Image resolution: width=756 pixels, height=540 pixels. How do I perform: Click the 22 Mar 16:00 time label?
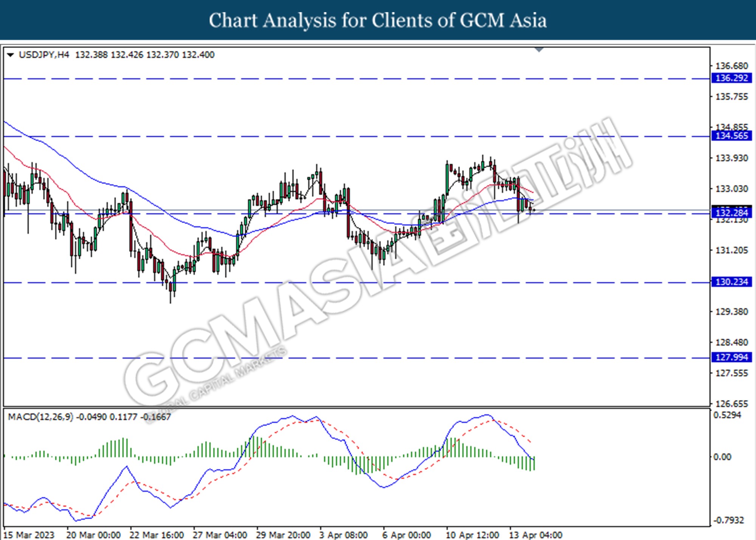(157, 535)
